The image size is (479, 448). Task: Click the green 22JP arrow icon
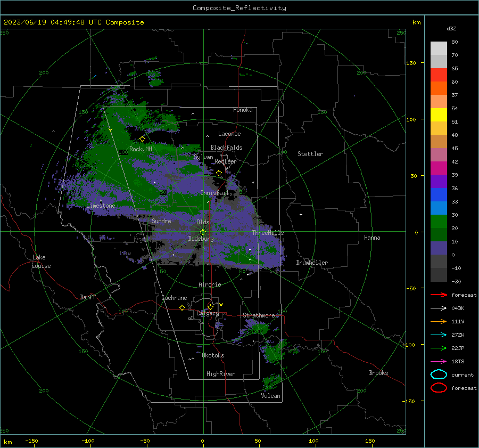[x=439, y=348]
